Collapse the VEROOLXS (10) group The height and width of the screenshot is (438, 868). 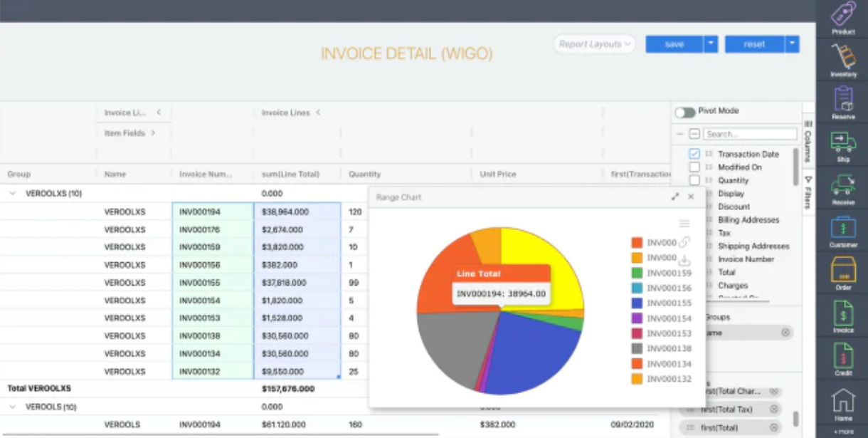12,193
